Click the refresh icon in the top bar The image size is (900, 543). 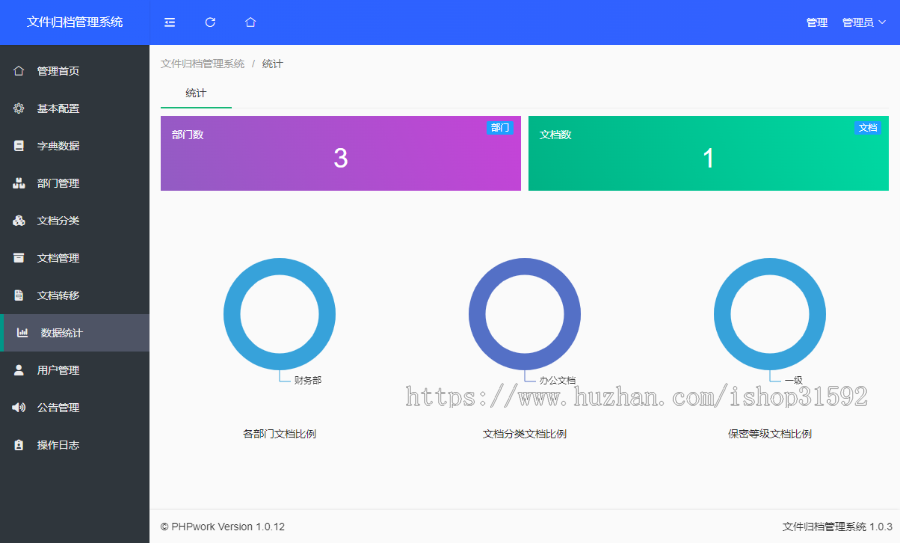click(x=210, y=22)
